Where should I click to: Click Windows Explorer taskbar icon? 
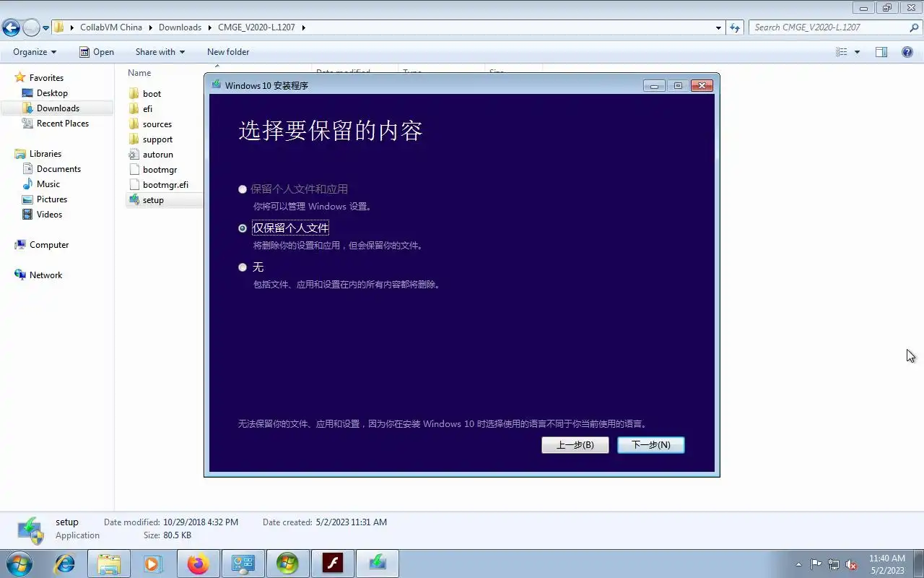[x=109, y=564]
